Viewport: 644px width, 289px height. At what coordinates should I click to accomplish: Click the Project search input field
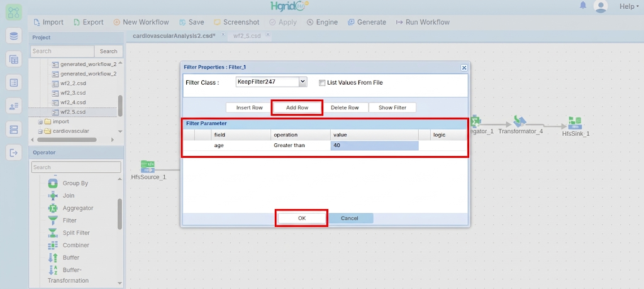pyautogui.click(x=62, y=52)
